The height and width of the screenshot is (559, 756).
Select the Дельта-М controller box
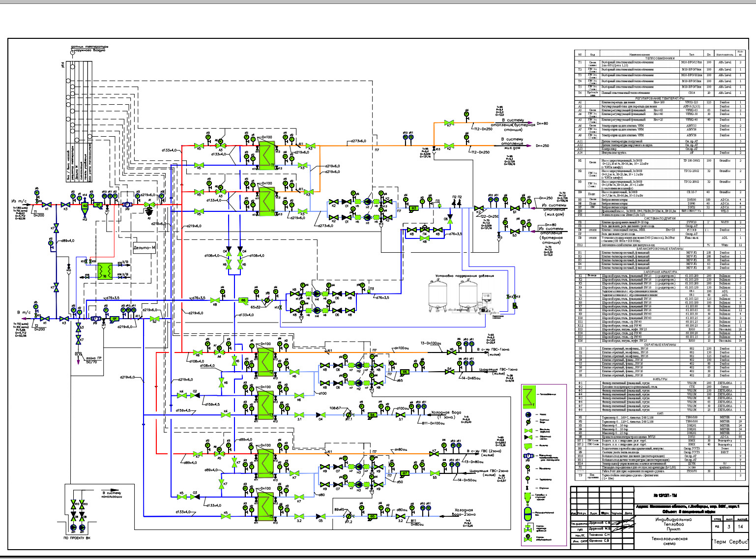[145, 248]
